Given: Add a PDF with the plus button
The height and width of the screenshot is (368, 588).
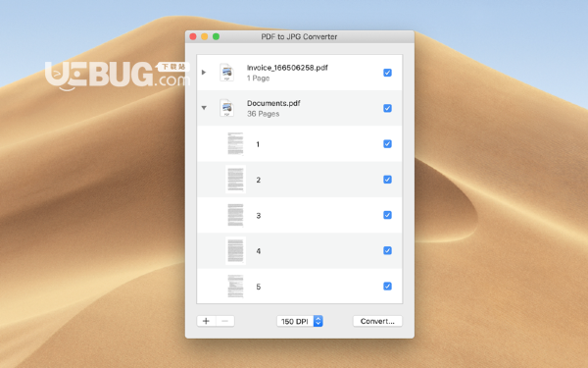Looking at the screenshot, I should pyautogui.click(x=206, y=321).
